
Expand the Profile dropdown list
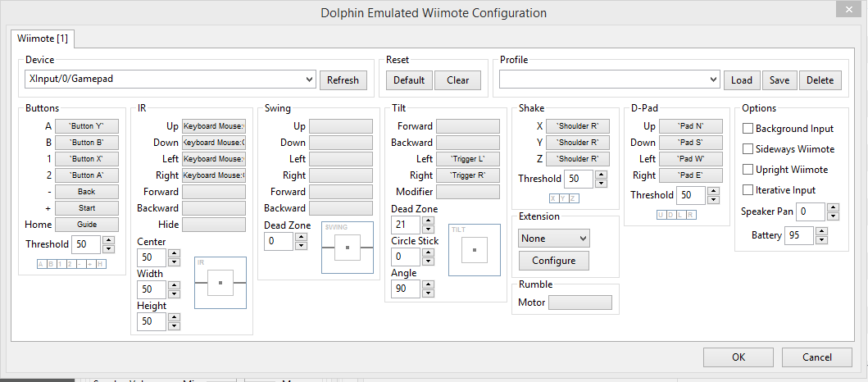(610, 80)
